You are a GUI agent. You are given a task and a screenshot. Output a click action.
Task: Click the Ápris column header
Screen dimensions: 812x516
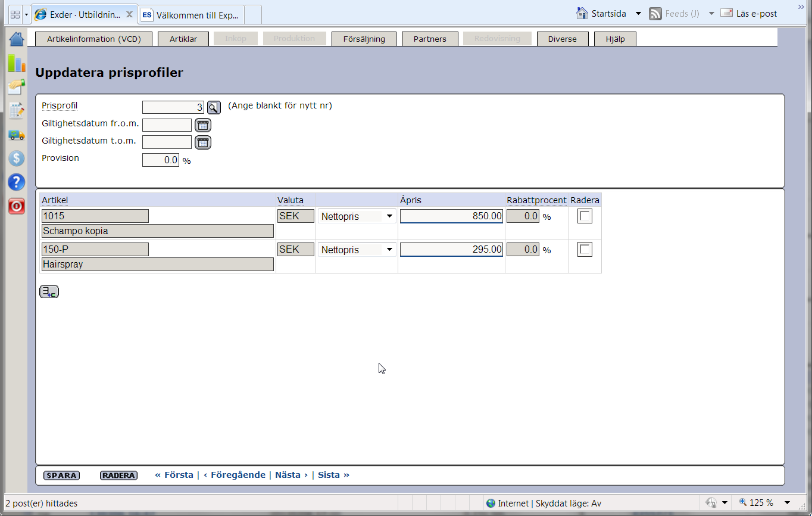[411, 200]
